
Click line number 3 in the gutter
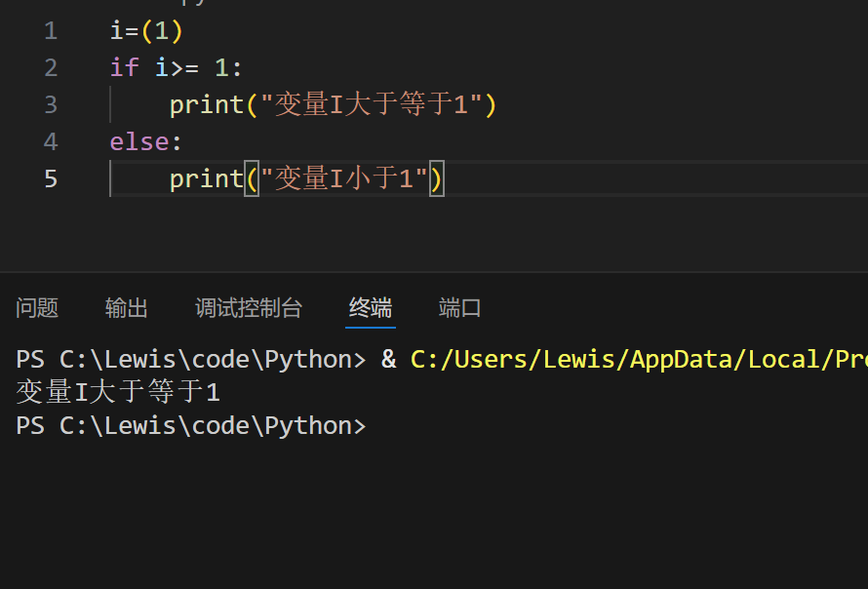[x=51, y=104]
